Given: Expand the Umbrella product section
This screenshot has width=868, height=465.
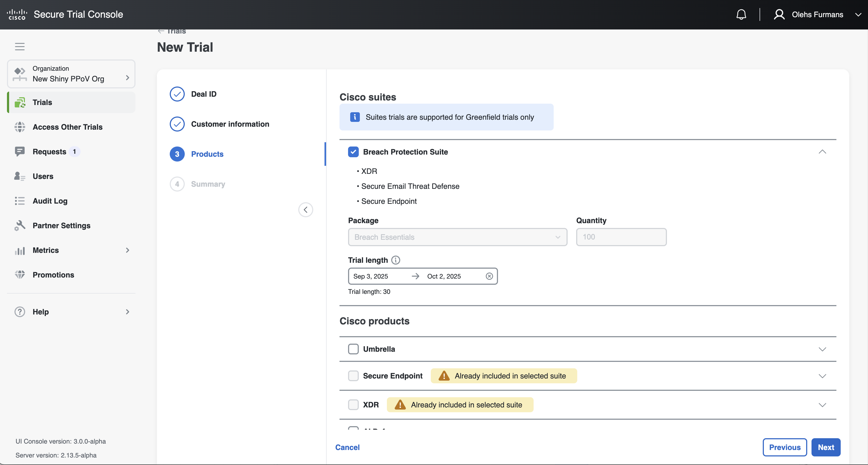Looking at the screenshot, I should [x=822, y=349].
